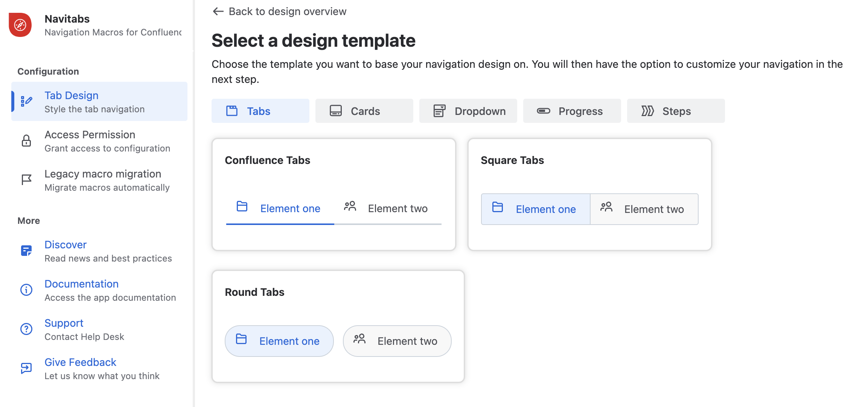Select the Tabs template category
Viewport: 868px width, 407px height.
point(260,111)
